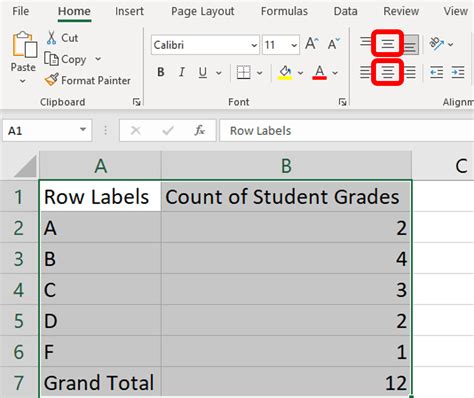Open the Font dialog launcher
Image resolution: width=474 pixels, height=398 pixels.
[x=342, y=102]
